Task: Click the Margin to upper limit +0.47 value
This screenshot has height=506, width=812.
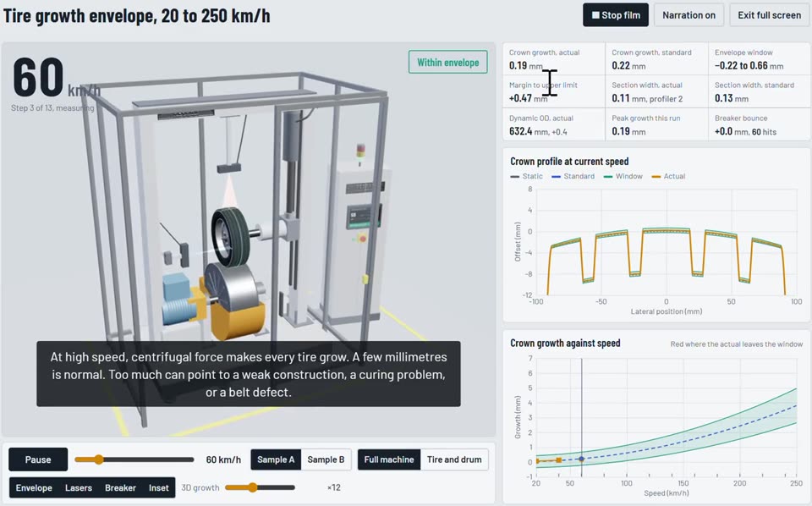Action: (x=528, y=98)
